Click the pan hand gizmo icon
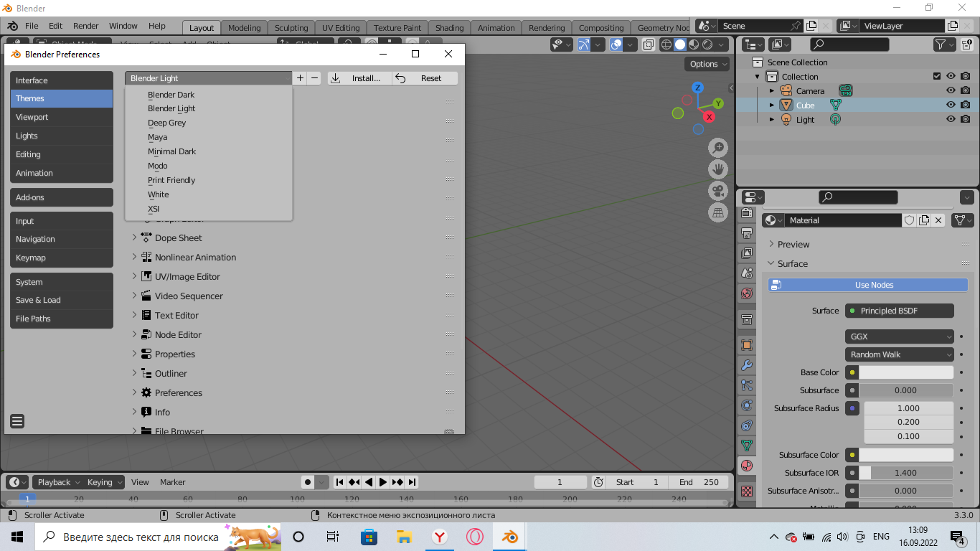This screenshot has width=980, height=551. [718, 169]
